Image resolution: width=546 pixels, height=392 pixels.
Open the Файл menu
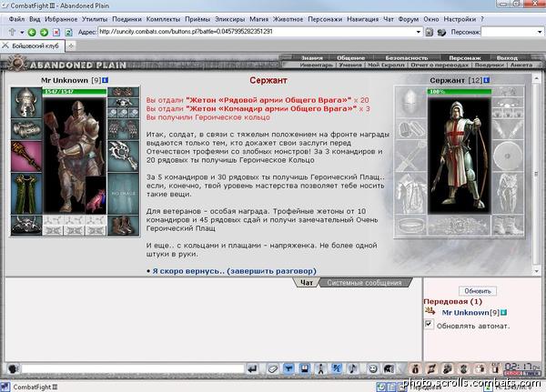16,19
